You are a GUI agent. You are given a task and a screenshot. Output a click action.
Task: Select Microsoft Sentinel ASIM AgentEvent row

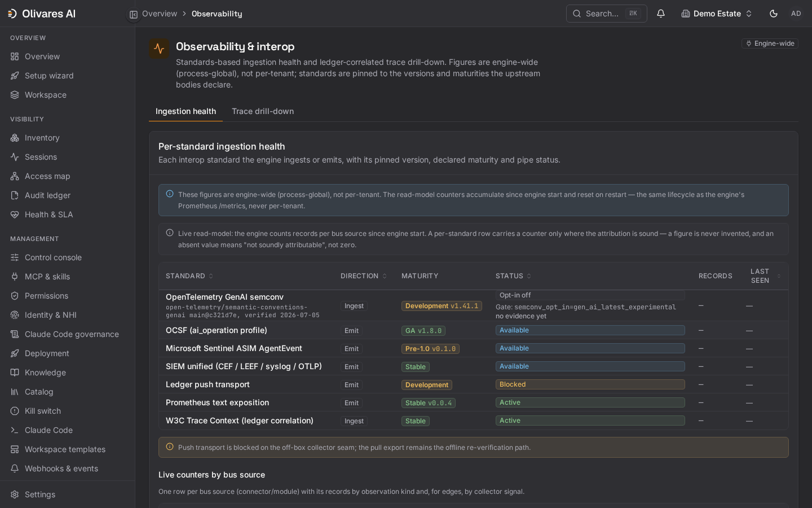pos(473,348)
